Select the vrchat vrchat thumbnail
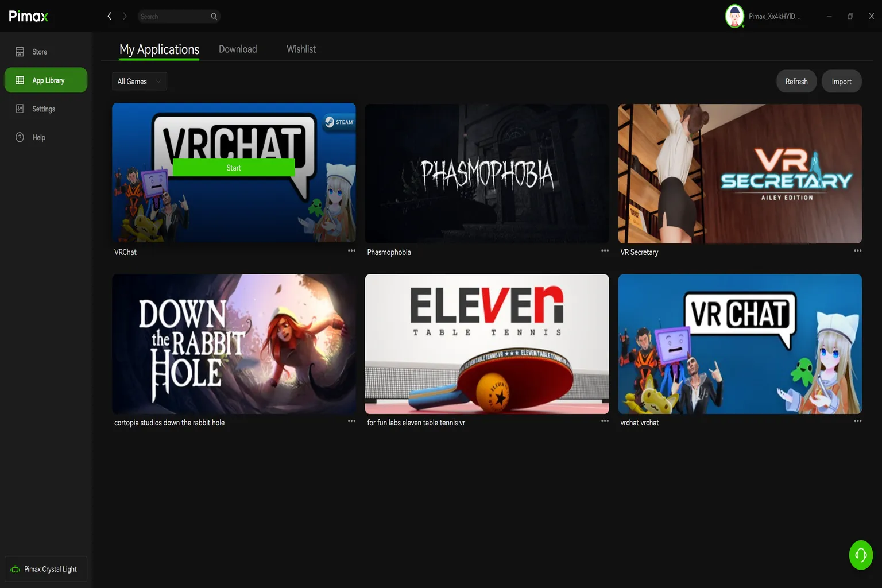The image size is (882, 588). point(740,344)
